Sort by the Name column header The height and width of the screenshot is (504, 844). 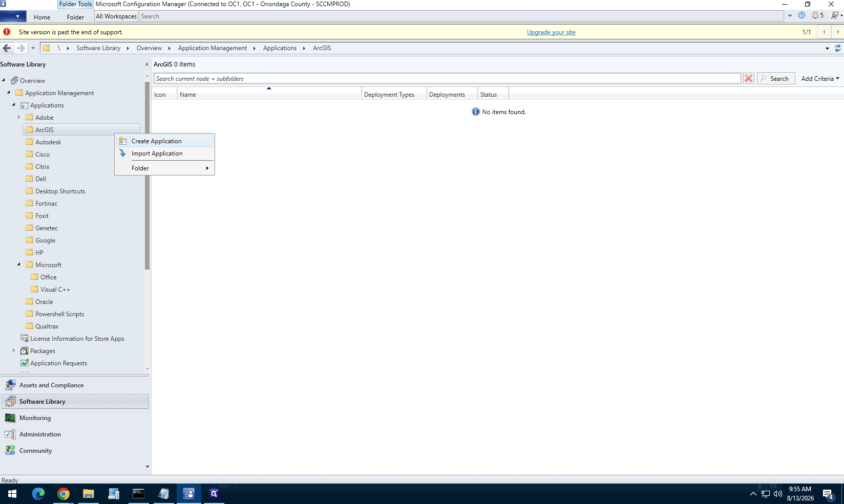tap(269, 95)
